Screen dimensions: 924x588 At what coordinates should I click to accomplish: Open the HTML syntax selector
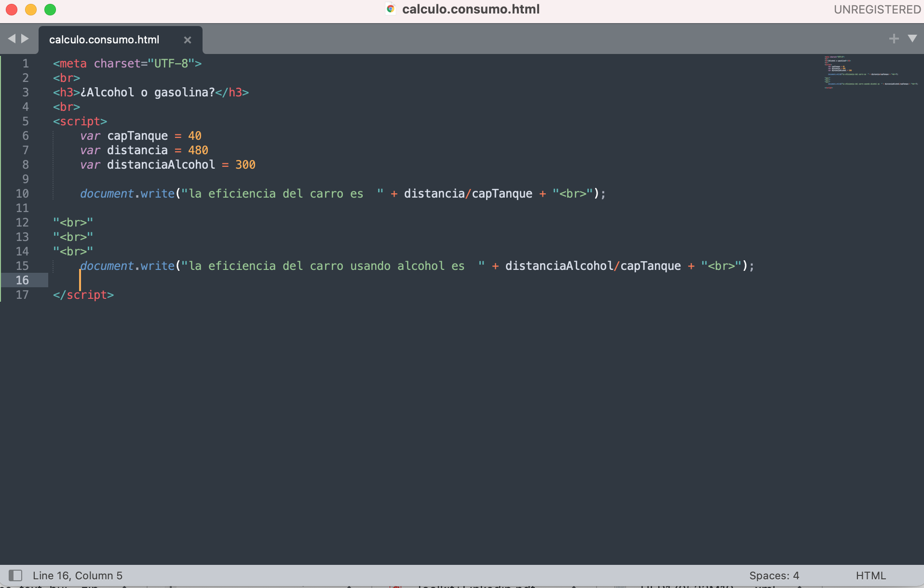[x=871, y=575]
